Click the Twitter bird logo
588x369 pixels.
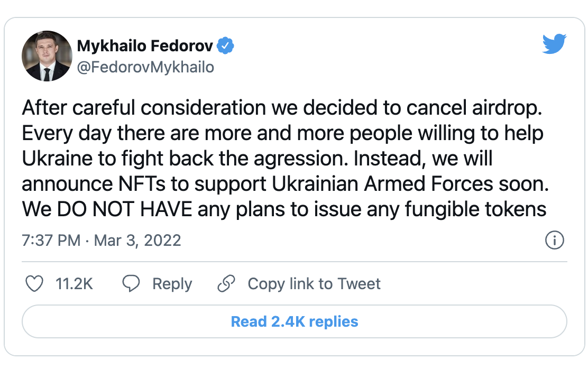tap(554, 44)
